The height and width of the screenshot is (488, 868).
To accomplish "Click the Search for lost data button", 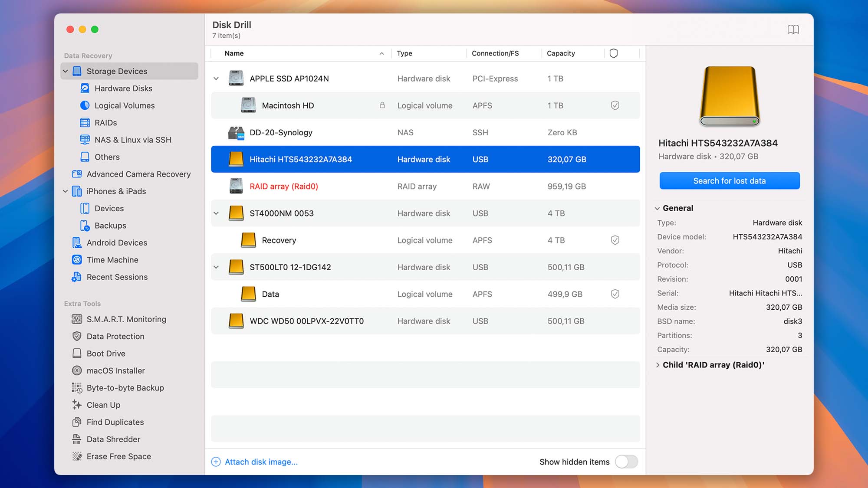I will pos(730,181).
